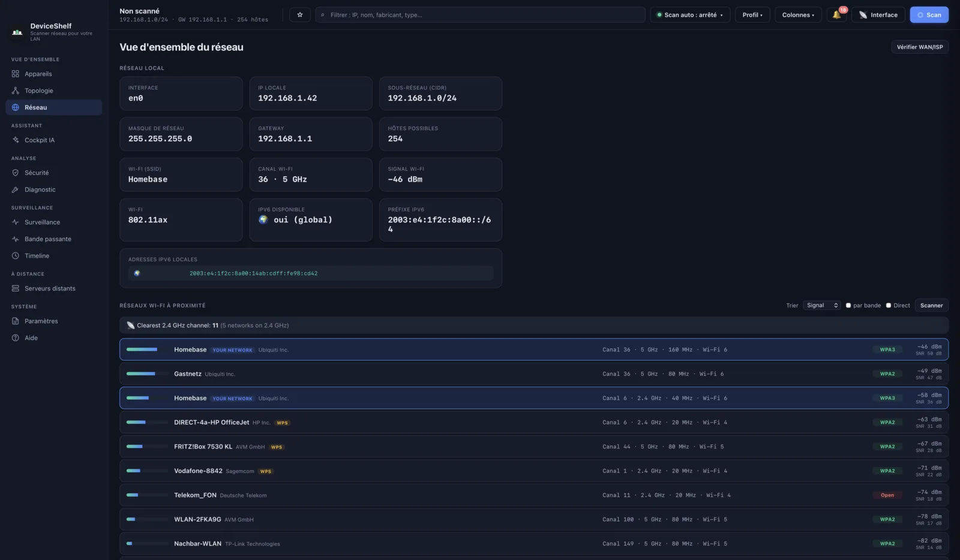Click the WLAN-2FKA9G network name

point(197,519)
